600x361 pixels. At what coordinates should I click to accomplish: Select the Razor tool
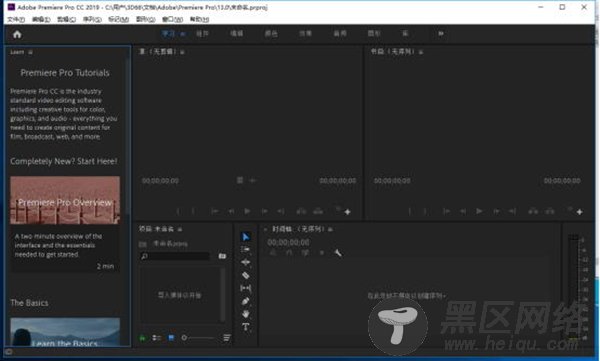coord(246,275)
